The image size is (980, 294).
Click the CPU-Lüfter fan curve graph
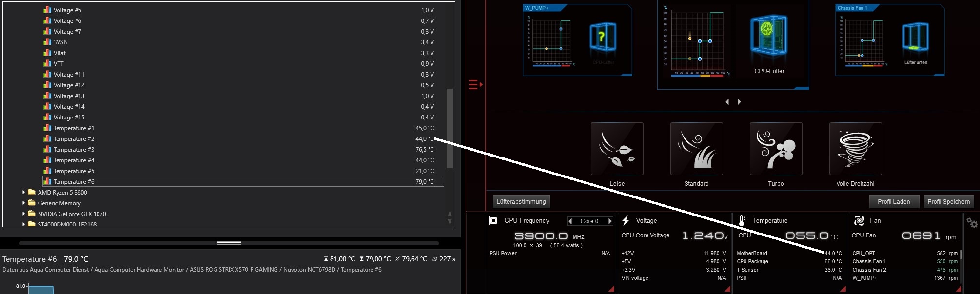pyautogui.click(x=698, y=41)
